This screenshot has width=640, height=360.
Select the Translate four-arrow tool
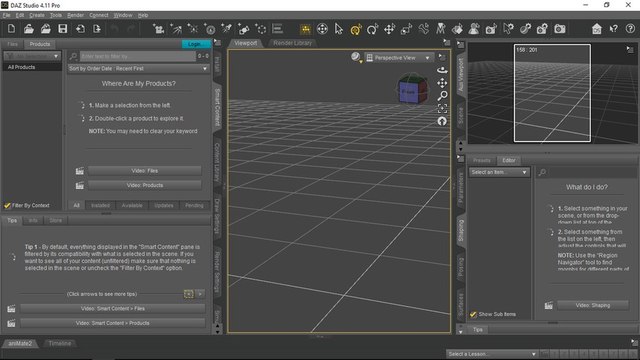[389, 29]
